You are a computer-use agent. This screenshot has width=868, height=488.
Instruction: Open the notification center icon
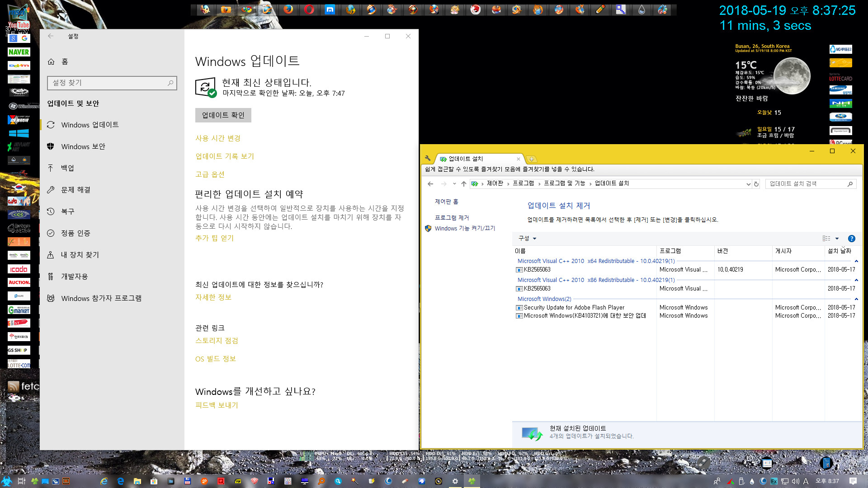[853, 481]
